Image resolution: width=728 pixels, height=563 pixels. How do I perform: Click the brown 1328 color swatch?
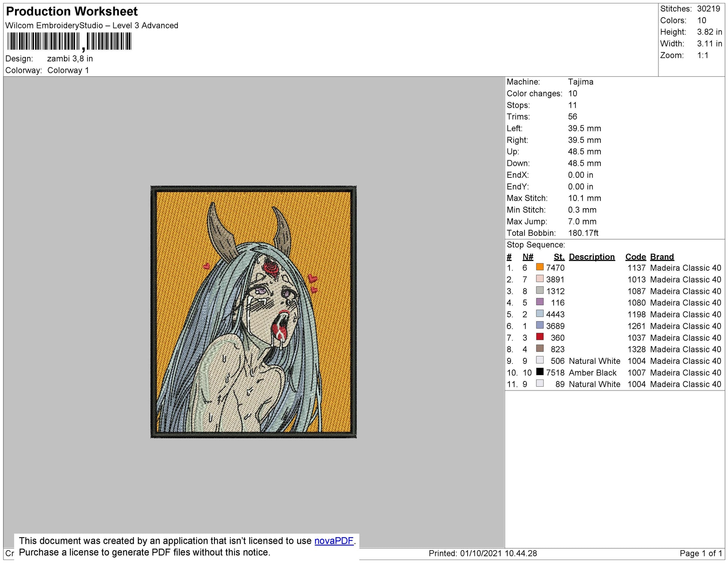pos(539,348)
